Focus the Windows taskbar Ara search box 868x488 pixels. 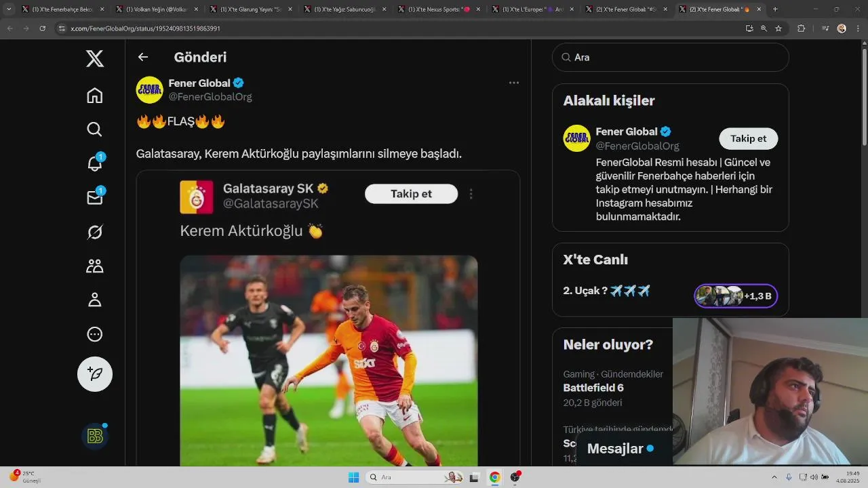tap(415, 477)
